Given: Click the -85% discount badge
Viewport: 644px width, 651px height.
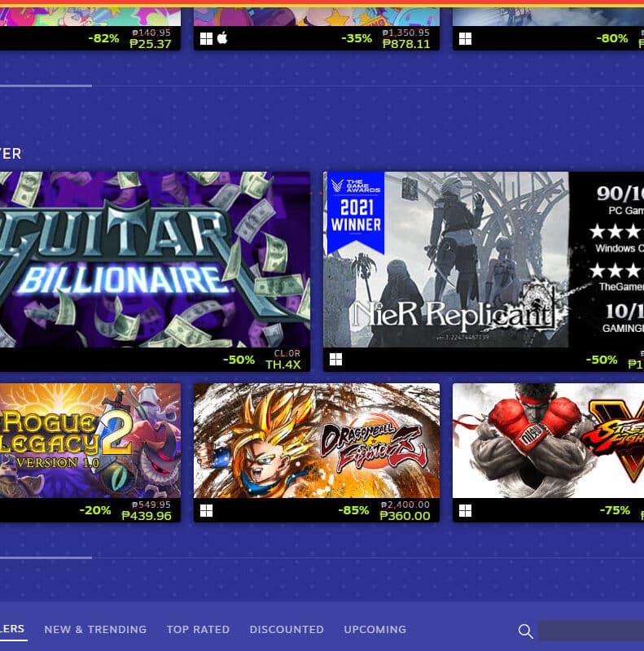Looking at the screenshot, I should coord(353,510).
